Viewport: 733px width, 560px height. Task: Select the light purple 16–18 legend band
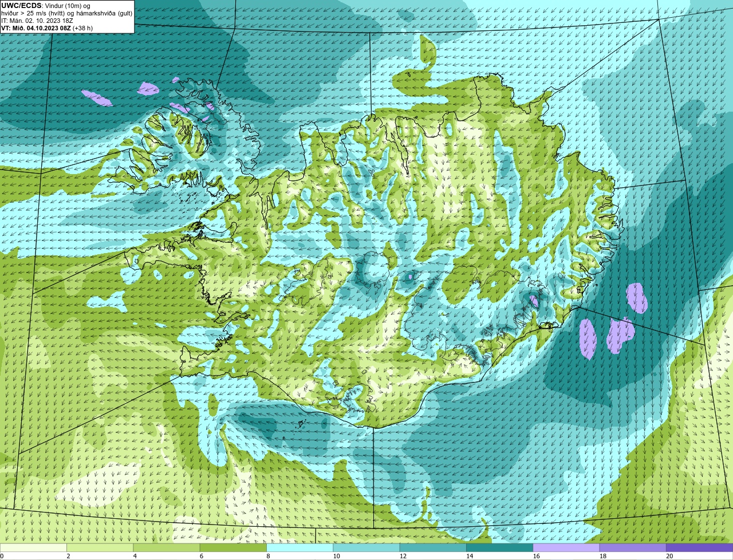tap(566, 548)
